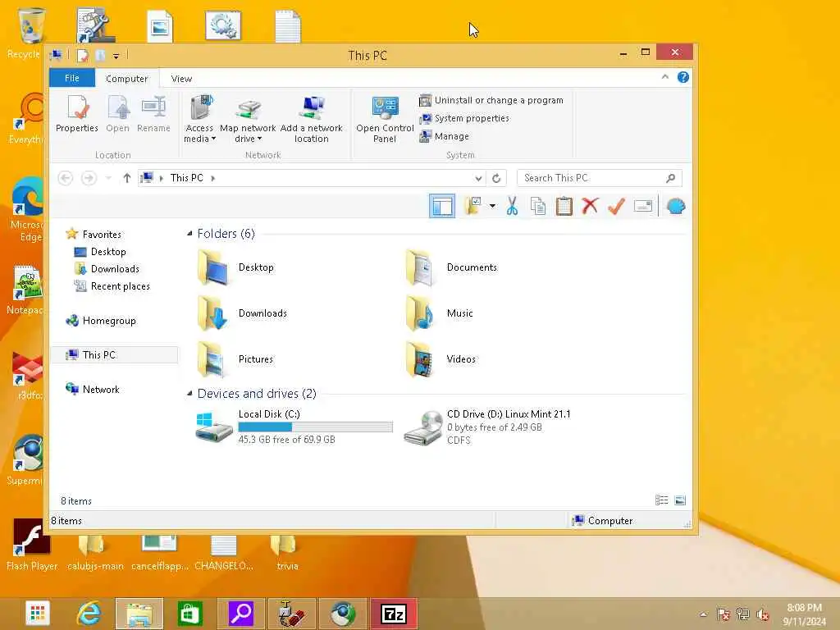Open the Help question mark icon
This screenshot has height=630, width=840.
click(x=683, y=77)
